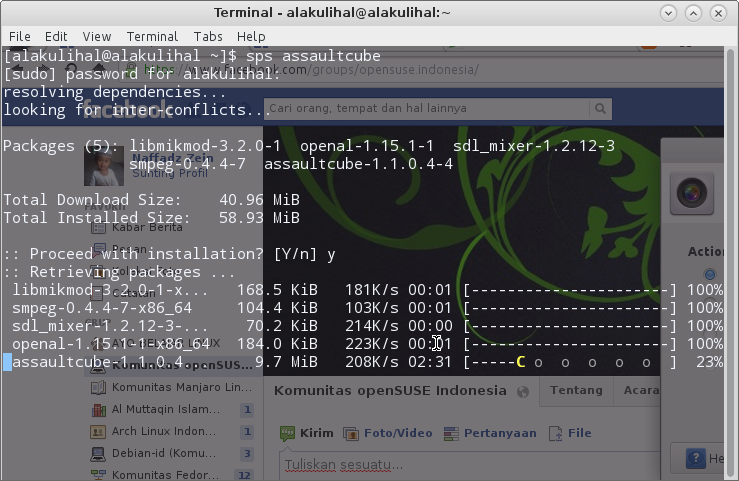Click the question-mark help button in the right panel

(x=696, y=458)
